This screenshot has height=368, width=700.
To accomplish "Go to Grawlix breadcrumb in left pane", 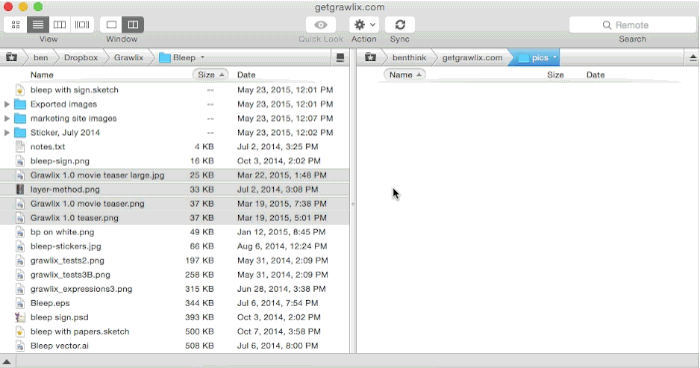I will 129,58.
